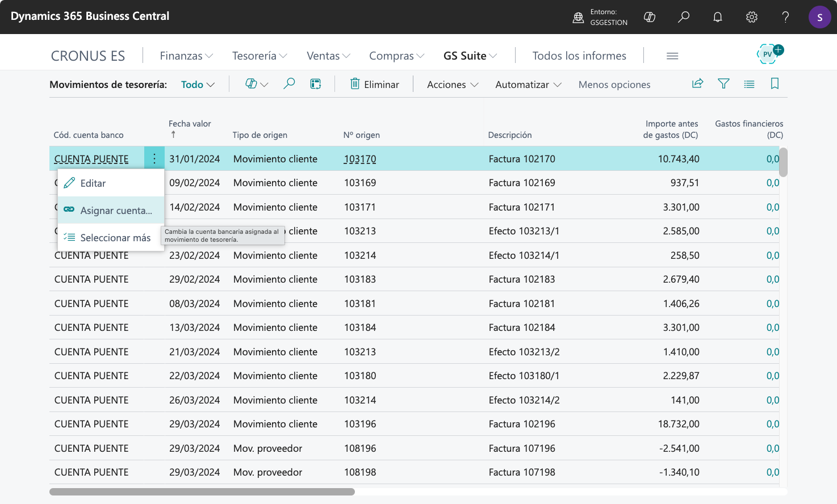Click the share icon in toolbar
This screenshot has height=504, width=837.
698,84
